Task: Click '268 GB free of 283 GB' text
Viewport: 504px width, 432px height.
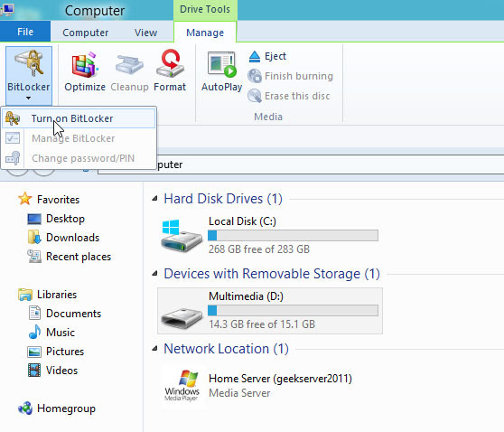Action: (259, 249)
